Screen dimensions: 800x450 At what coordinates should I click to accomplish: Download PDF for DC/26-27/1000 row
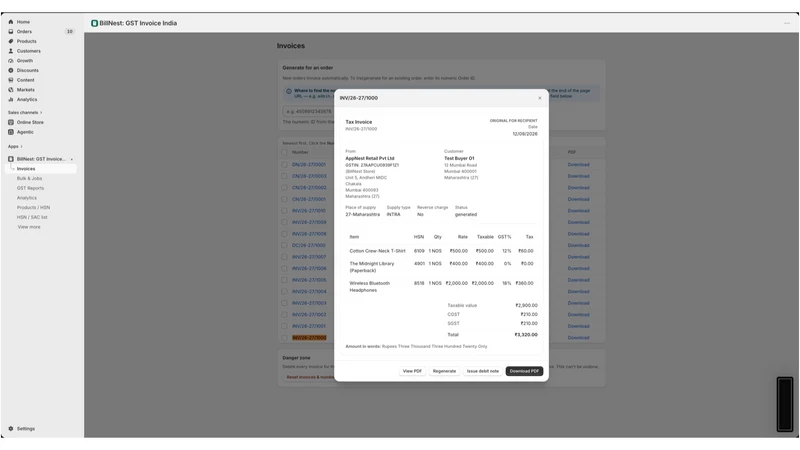(579, 245)
